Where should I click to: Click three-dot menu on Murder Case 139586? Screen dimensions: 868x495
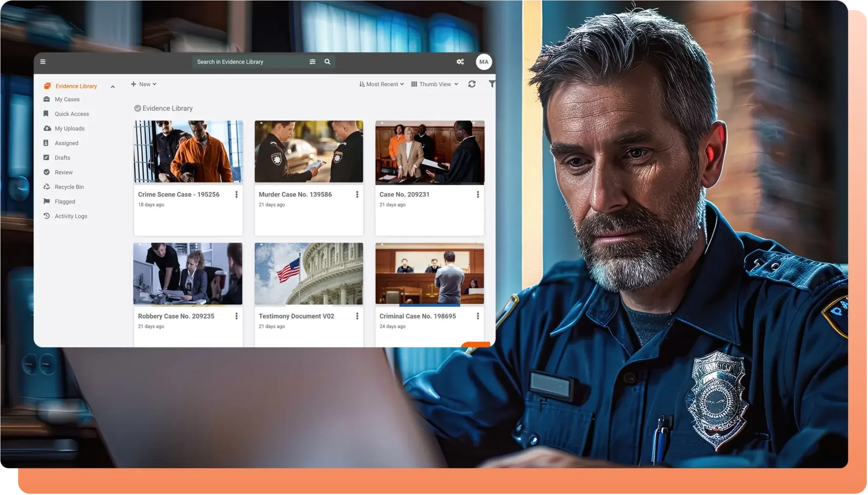(356, 194)
